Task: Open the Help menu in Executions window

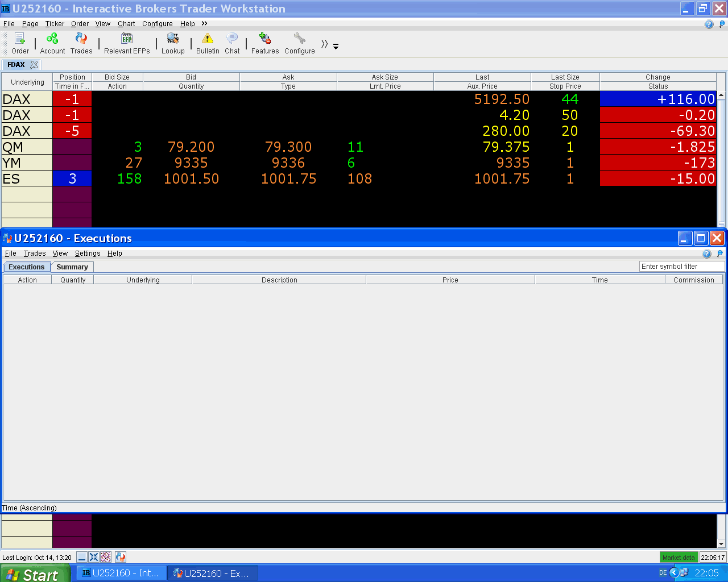Action: (115, 253)
